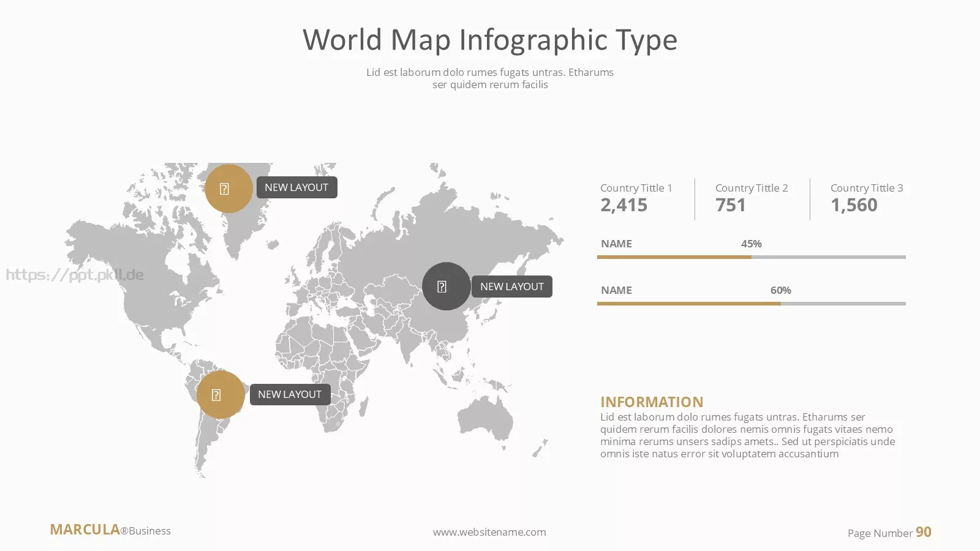Click the World Map Infographic Type title

click(x=490, y=40)
